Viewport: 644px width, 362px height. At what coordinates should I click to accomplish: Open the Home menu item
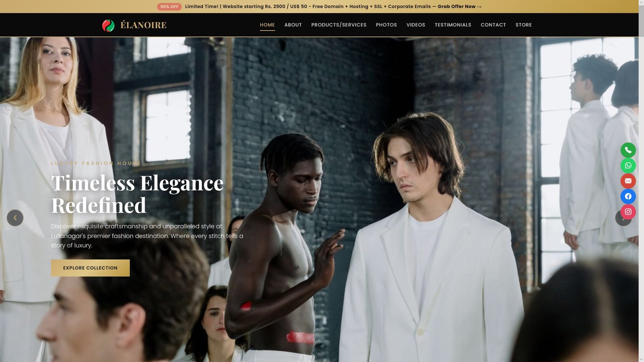(267, 25)
